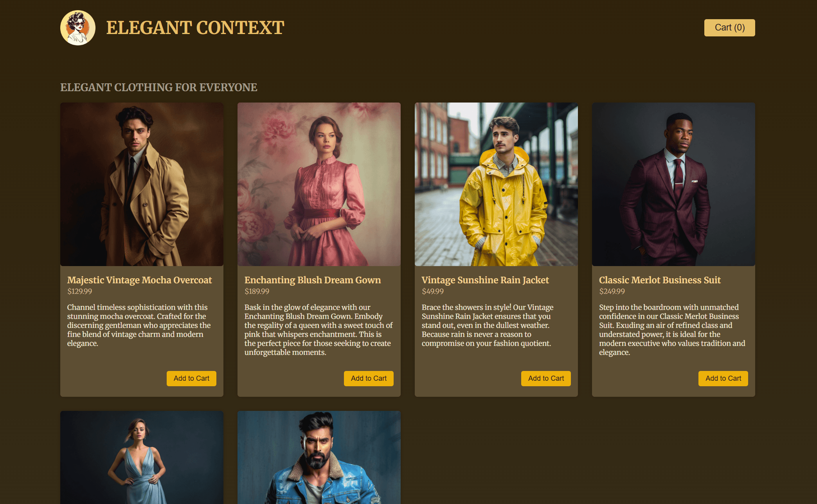Viewport: 817px width, 504px height.
Task: Click the Elegant Context logo avatar
Action: point(78,28)
